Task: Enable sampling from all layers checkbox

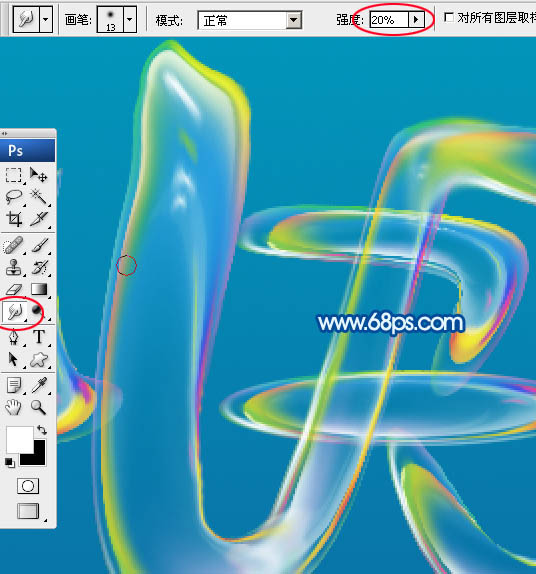Action: [449, 18]
